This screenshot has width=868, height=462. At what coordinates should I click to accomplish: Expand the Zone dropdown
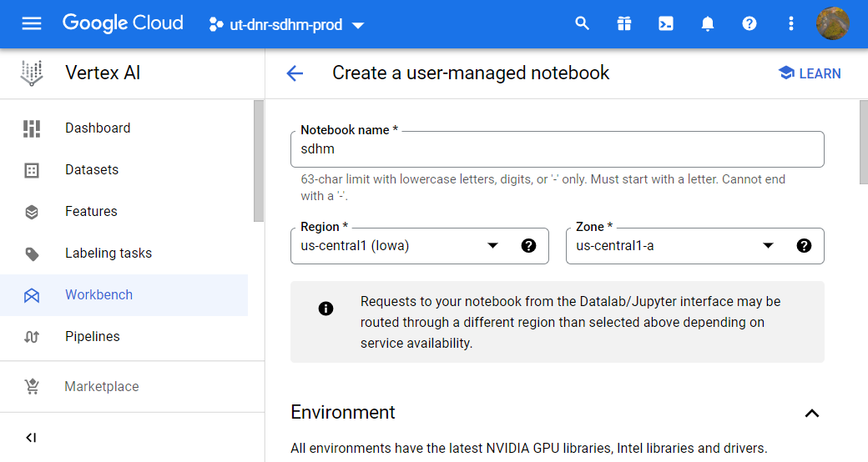pyautogui.click(x=768, y=246)
